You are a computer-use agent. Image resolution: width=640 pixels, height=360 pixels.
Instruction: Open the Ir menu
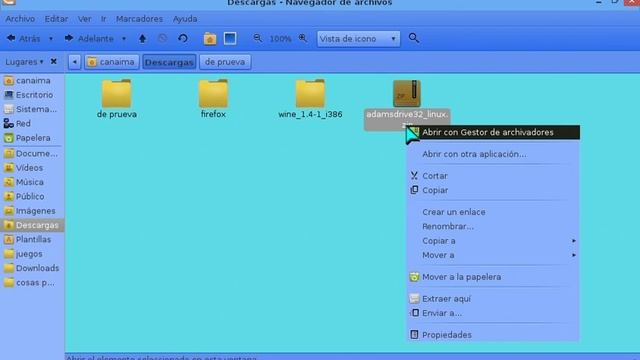point(104,19)
